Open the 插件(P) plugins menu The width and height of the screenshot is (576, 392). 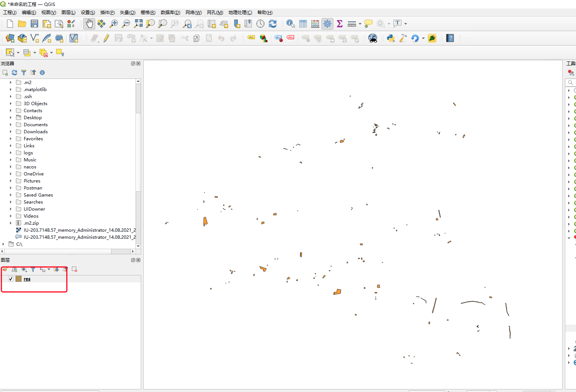coord(107,13)
